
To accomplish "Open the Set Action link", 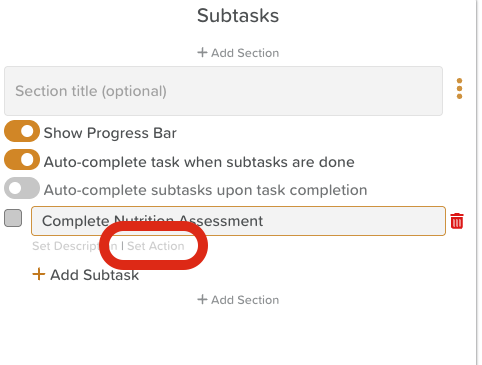I will click(x=156, y=246).
